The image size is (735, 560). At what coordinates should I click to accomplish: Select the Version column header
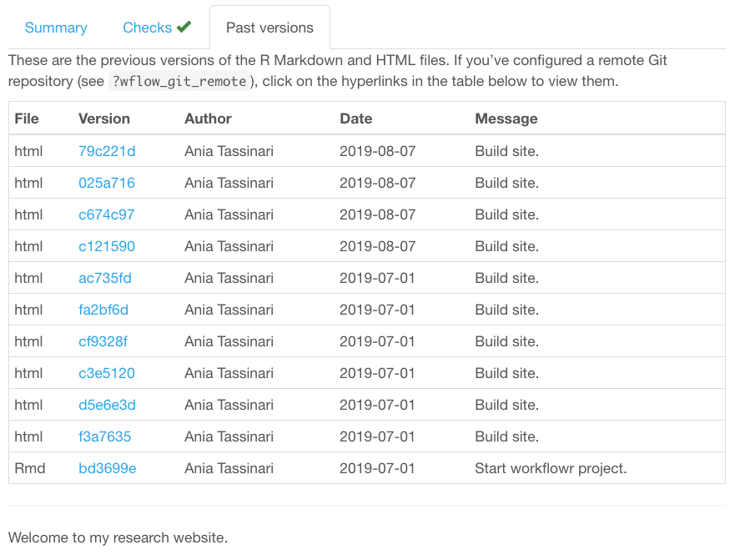coord(103,119)
